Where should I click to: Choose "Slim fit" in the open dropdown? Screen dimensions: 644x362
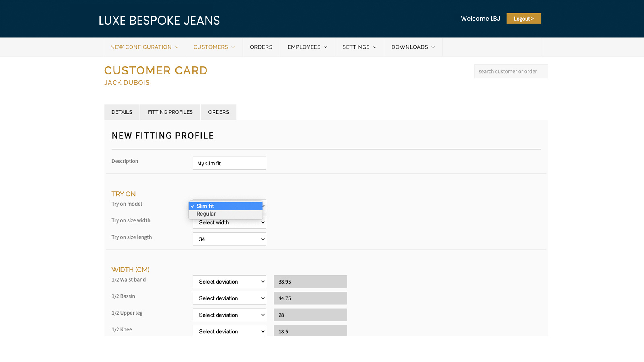click(x=206, y=206)
